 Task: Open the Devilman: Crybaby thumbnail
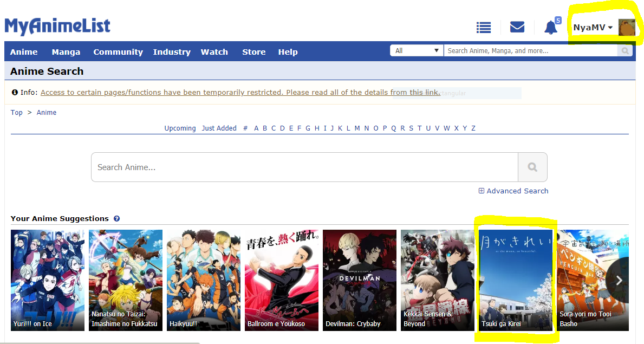tap(360, 280)
